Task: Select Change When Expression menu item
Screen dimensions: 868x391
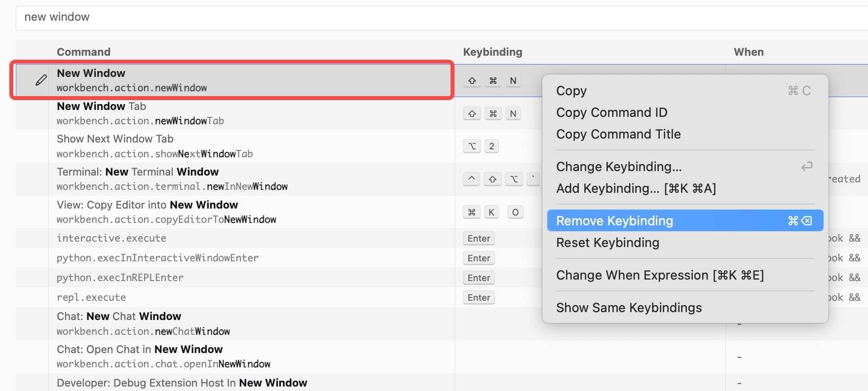Action: [x=659, y=275]
